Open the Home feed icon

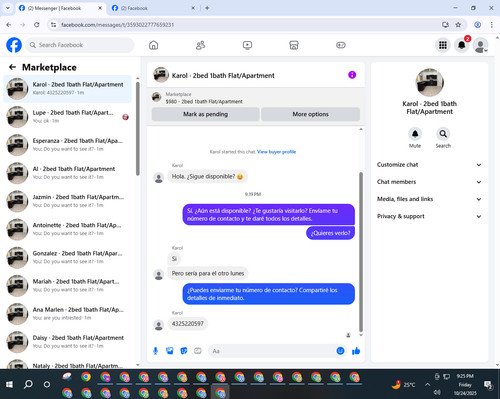click(x=153, y=45)
